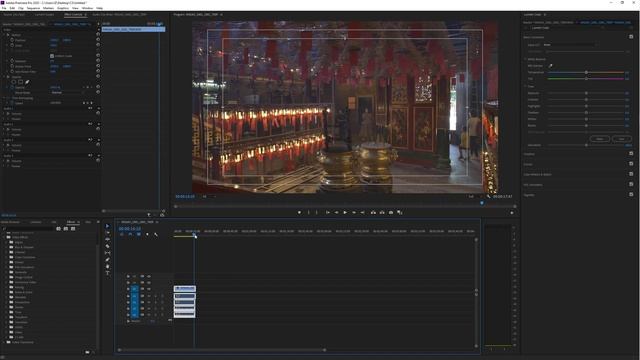
Task: Expand the Blur & Sharpen folder
Action: pos(7,247)
